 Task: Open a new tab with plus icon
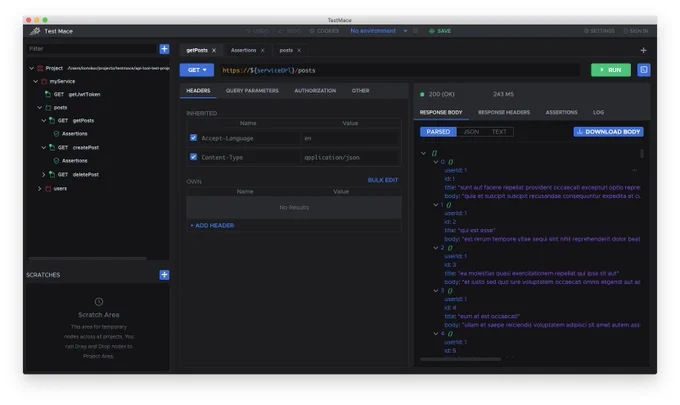(x=644, y=50)
